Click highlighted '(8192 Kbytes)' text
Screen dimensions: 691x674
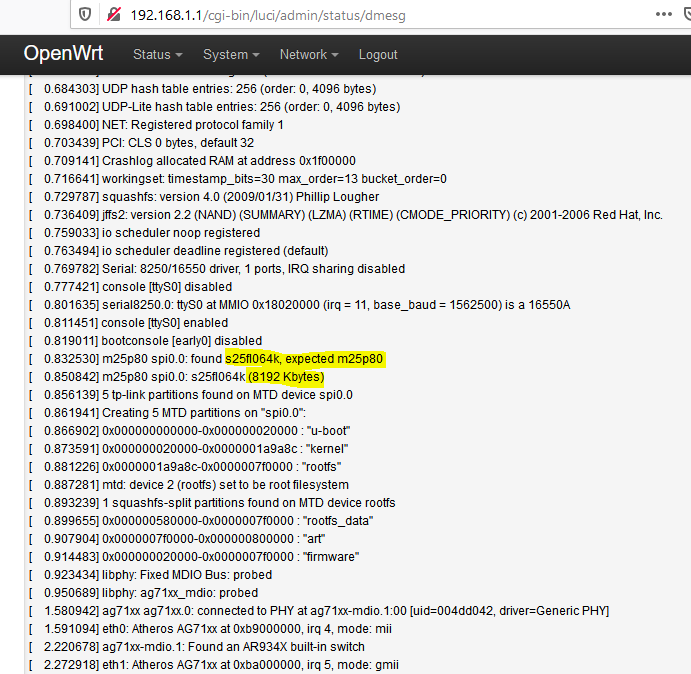click(x=286, y=377)
